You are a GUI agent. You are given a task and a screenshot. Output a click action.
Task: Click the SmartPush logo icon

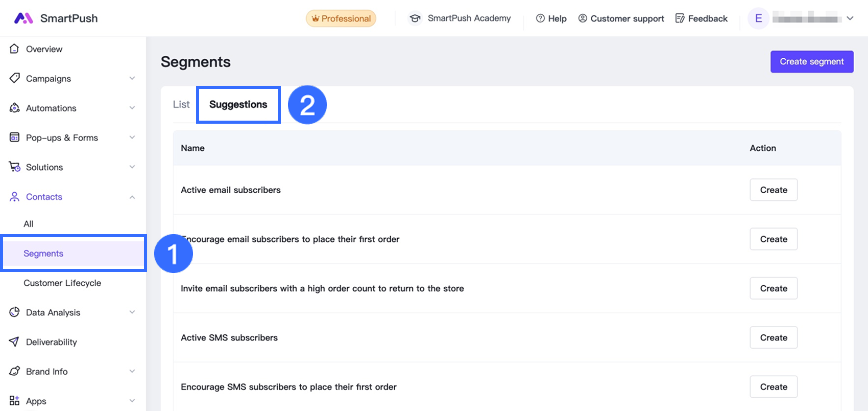point(23,18)
